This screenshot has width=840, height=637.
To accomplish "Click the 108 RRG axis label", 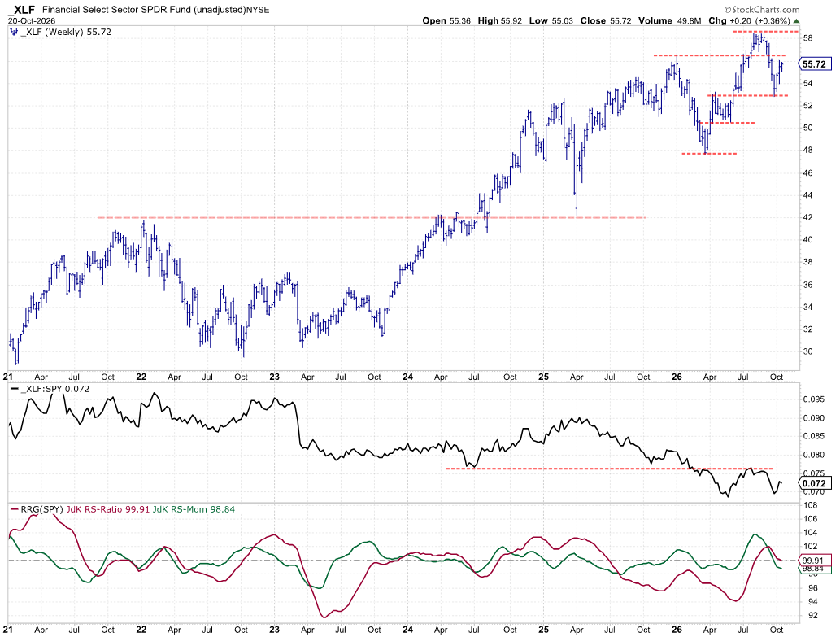I will point(810,504).
